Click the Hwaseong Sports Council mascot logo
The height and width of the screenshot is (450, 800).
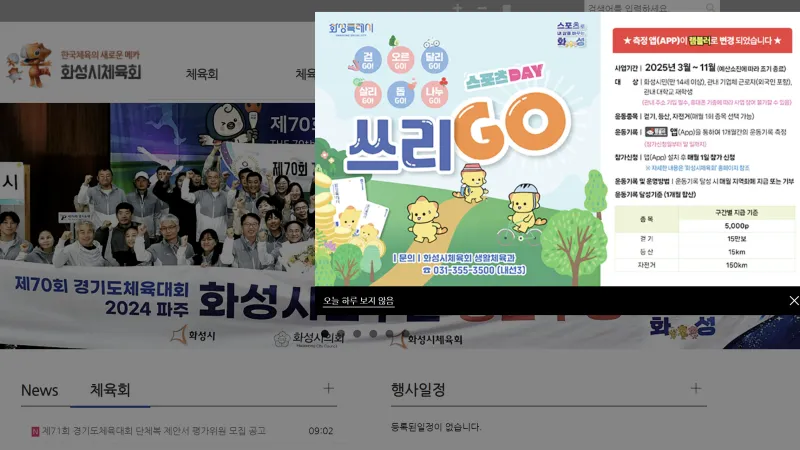(x=30, y=63)
